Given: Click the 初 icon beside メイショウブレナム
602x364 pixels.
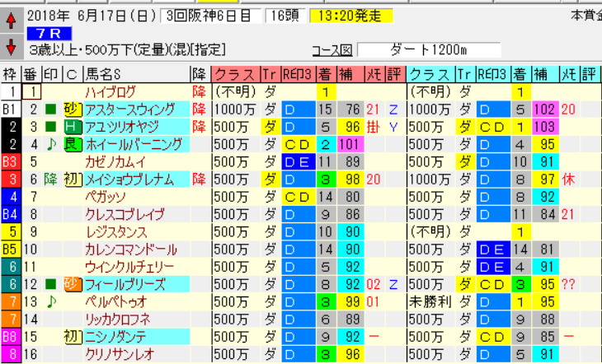Looking at the screenshot, I should [x=73, y=180].
